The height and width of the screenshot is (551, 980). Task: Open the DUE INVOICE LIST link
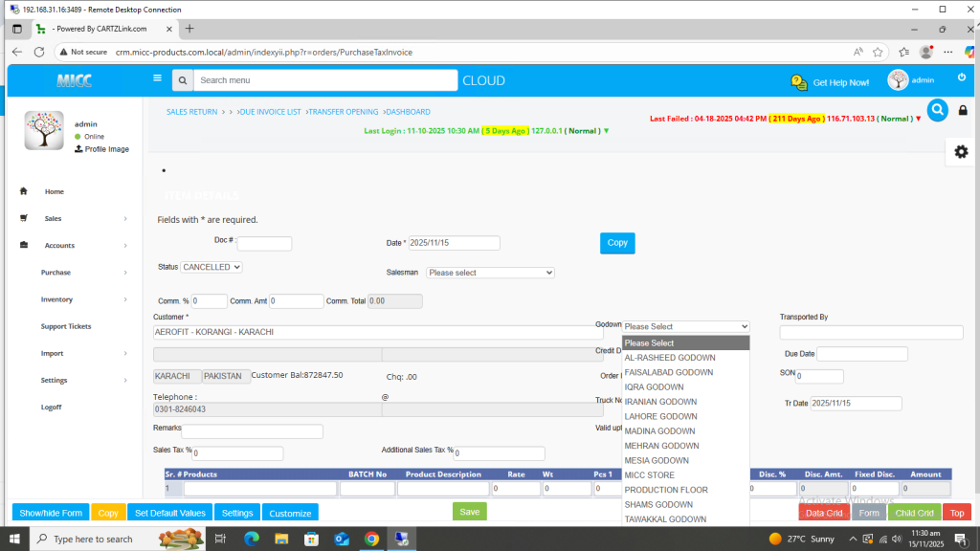(270, 112)
